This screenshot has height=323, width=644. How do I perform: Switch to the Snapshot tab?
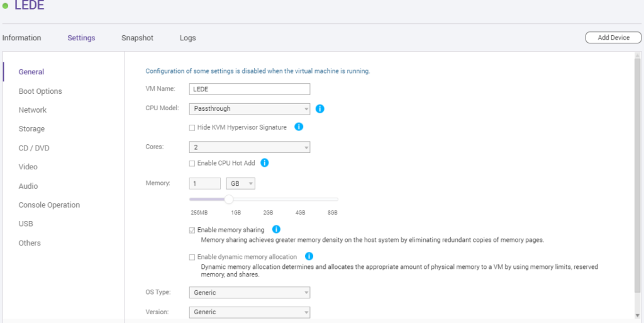(137, 38)
